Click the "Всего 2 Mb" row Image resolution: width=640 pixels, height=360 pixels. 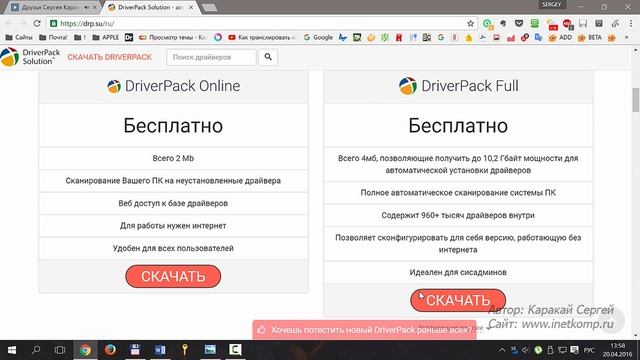click(x=173, y=158)
